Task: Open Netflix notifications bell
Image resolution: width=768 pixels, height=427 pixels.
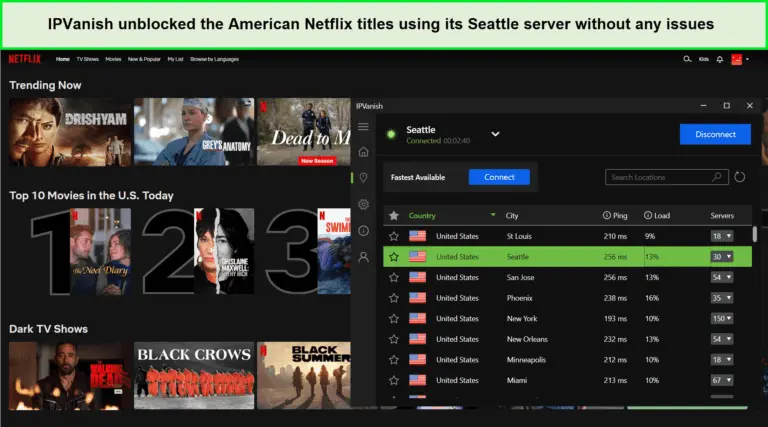Action: coord(720,59)
